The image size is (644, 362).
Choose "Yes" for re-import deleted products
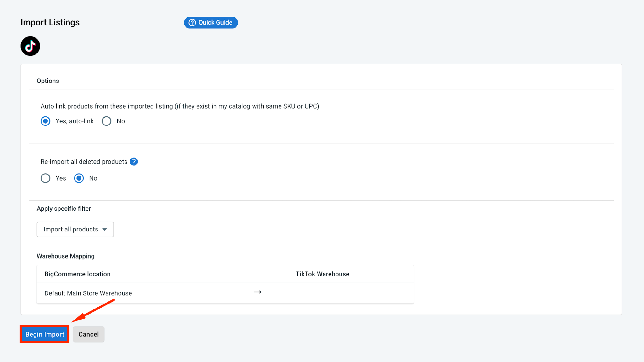pos(46,178)
